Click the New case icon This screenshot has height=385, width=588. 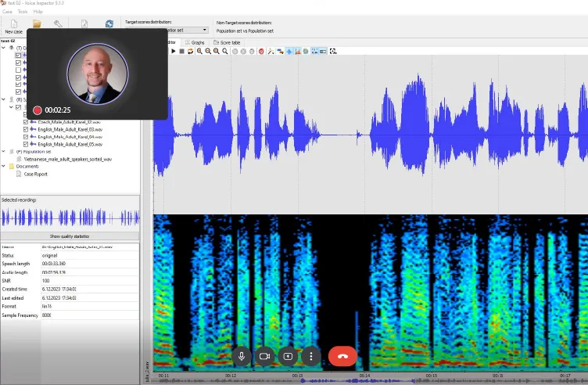(x=13, y=25)
